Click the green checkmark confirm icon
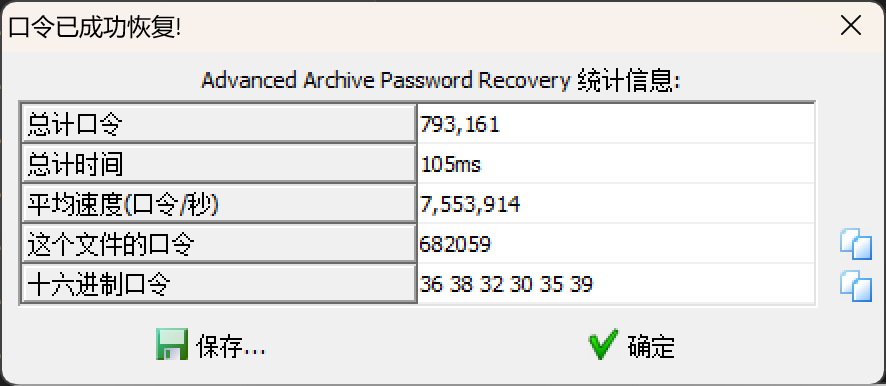This screenshot has height=386, width=886. tap(603, 345)
